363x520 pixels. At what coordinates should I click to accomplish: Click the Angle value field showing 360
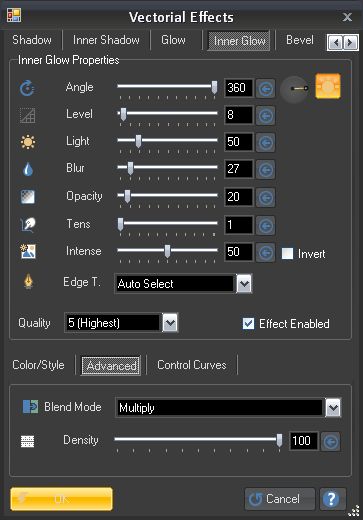click(x=239, y=88)
